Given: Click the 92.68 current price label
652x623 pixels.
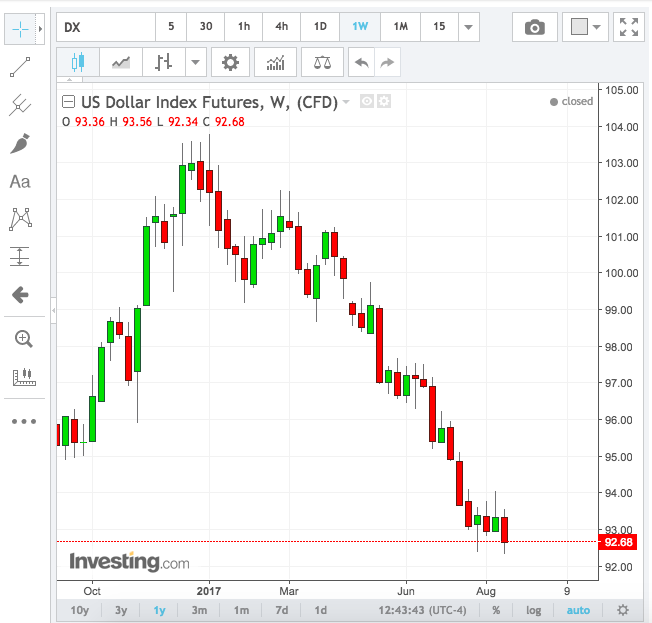Looking at the screenshot, I should (618, 542).
